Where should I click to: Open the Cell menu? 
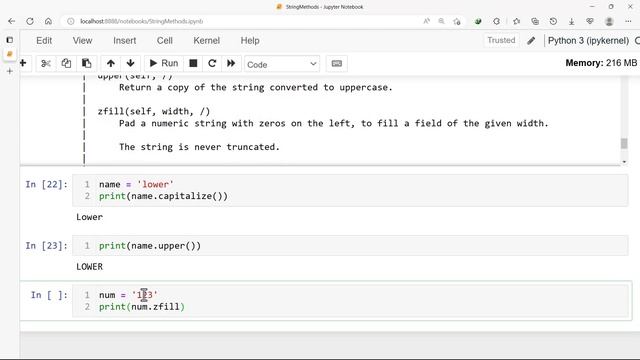(165, 41)
